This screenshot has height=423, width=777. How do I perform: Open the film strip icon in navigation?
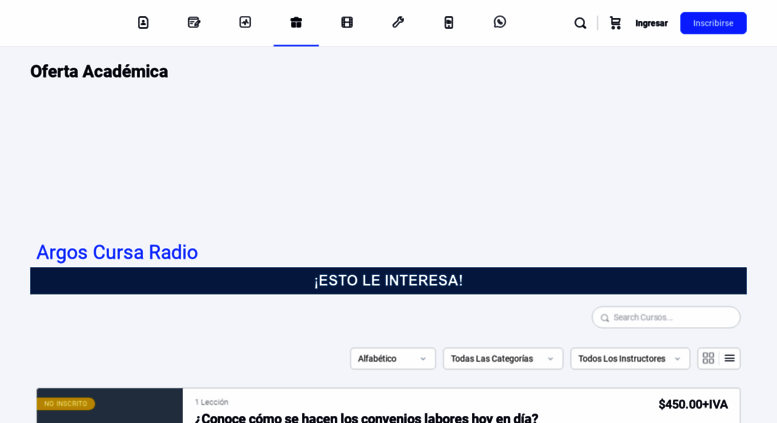coord(347,22)
